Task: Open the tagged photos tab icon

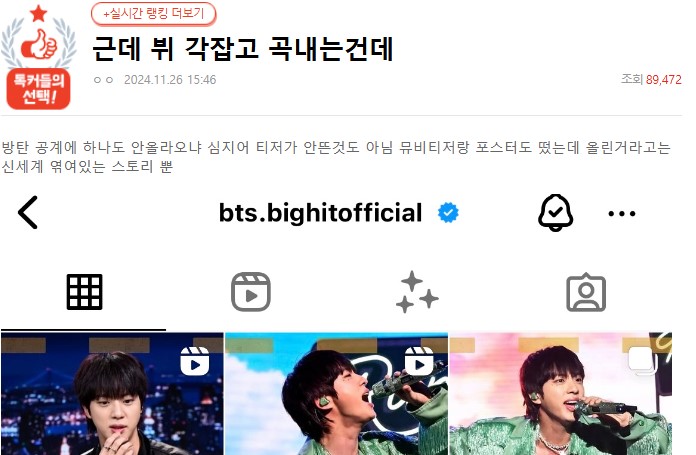Action: (x=586, y=292)
